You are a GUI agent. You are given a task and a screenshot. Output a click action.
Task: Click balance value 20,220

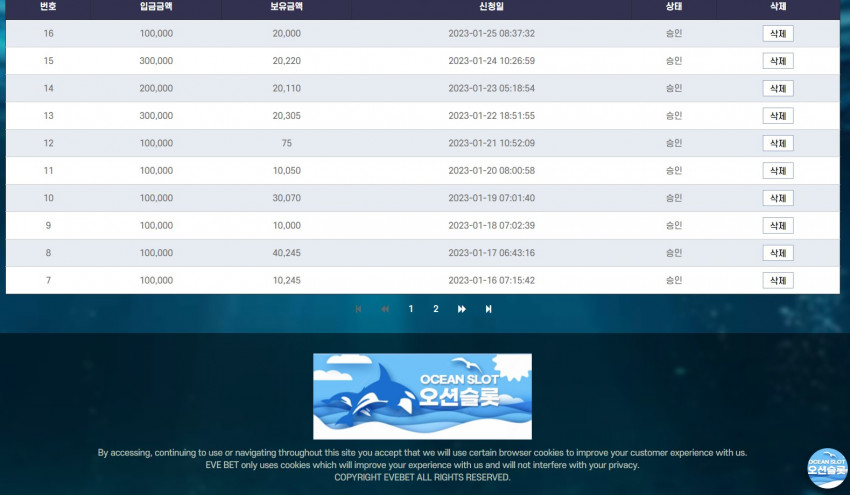(286, 61)
